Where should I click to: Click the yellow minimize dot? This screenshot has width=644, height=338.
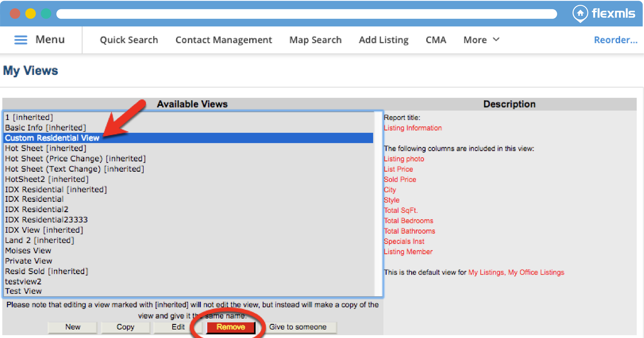pyautogui.click(x=31, y=13)
